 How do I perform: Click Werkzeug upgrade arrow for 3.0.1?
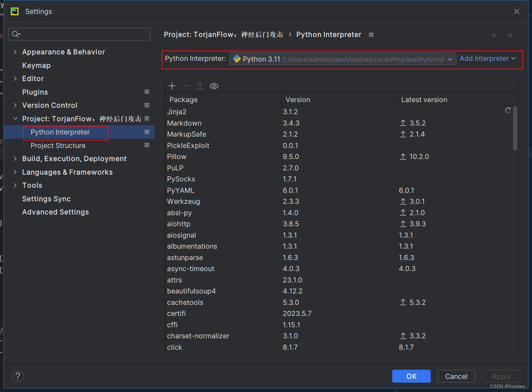[x=403, y=201]
